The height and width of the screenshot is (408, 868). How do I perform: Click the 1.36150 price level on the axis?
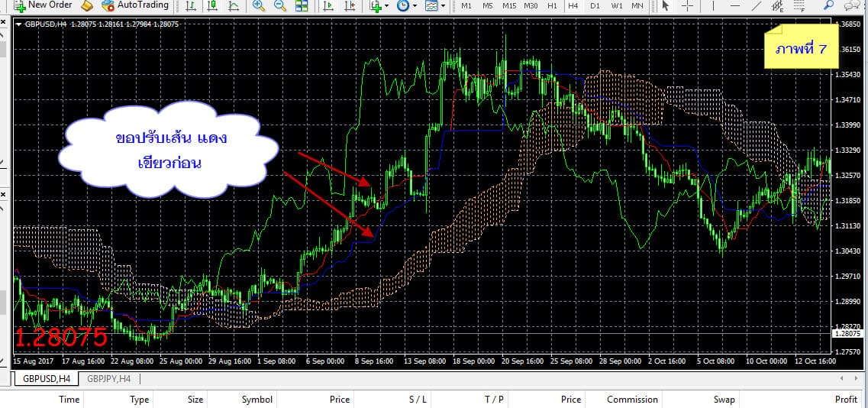[x=850, y=50]
